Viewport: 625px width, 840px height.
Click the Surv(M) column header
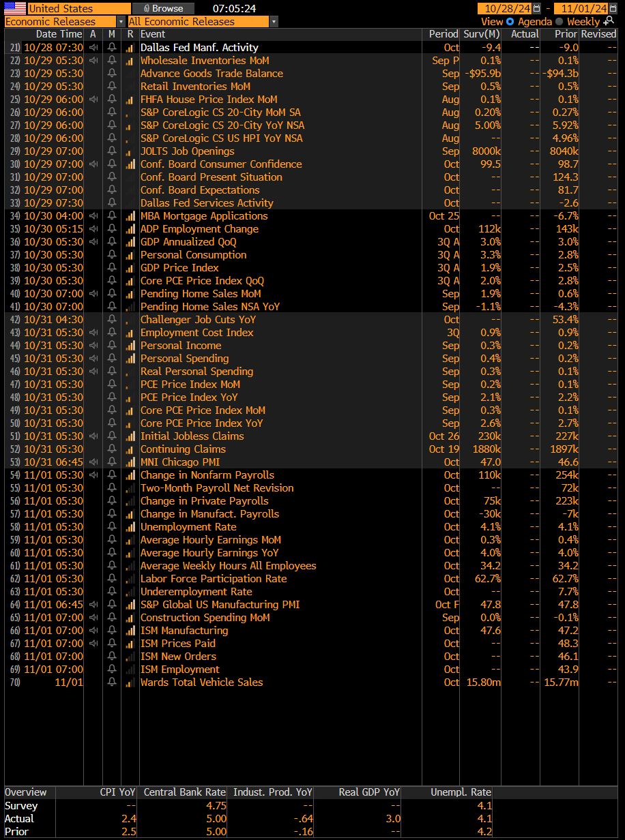482,34
